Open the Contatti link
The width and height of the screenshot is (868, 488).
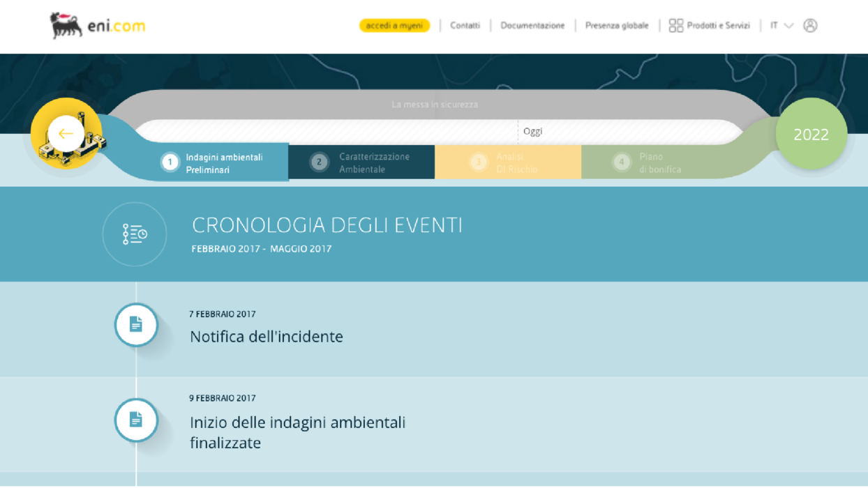[465, 26]
